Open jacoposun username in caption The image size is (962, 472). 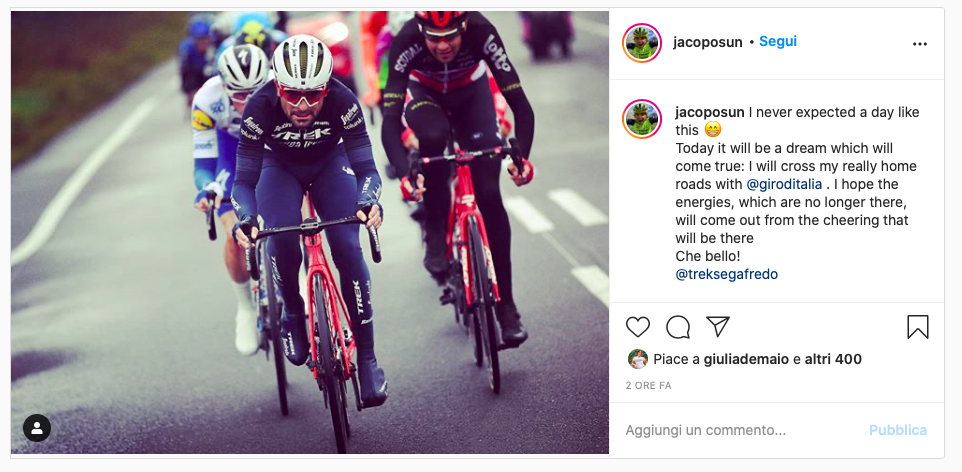pyautogui.click(x=710, y=112)
